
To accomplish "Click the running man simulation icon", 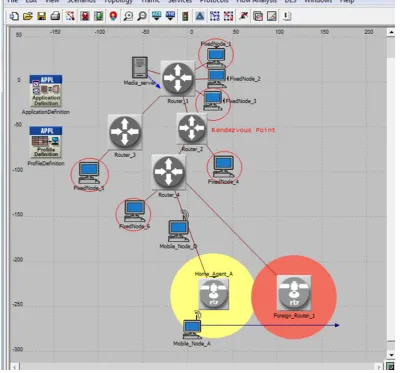I will tap(243, 16).
